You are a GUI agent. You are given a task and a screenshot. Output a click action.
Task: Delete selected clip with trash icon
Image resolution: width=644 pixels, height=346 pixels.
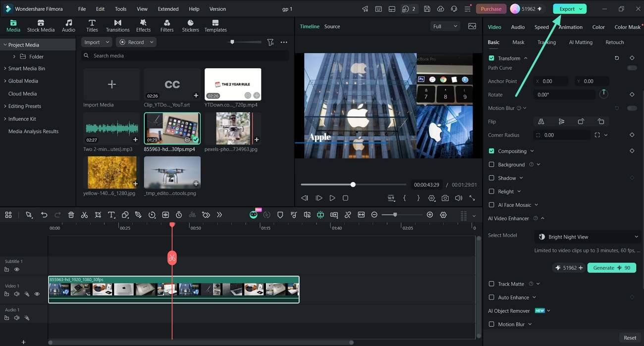pos(71,215)
